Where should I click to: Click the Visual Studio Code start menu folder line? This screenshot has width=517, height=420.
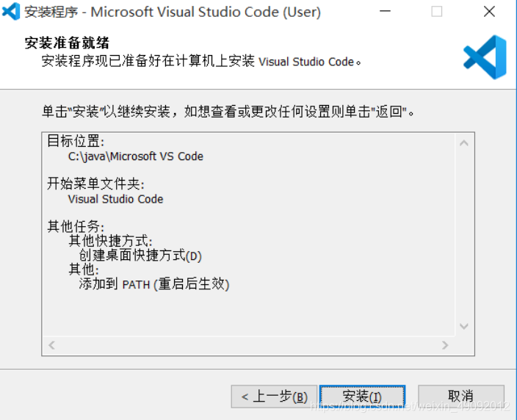click(115, 199)
